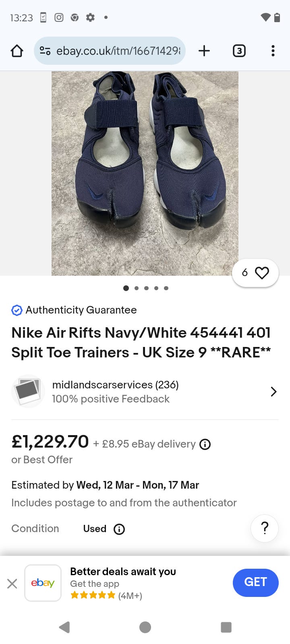This screenshot has height=644, width=290.
Task: Open a new tab with plus icon
Action: pos(204,51)
